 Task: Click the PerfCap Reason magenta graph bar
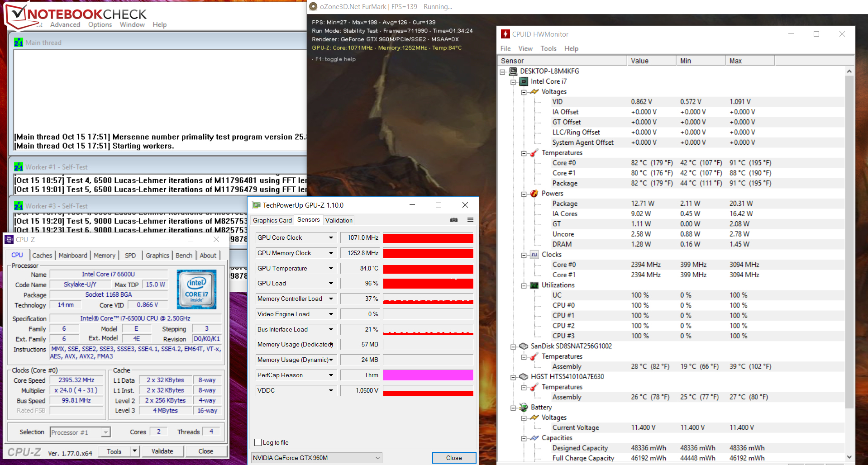(x=428, y=375)
